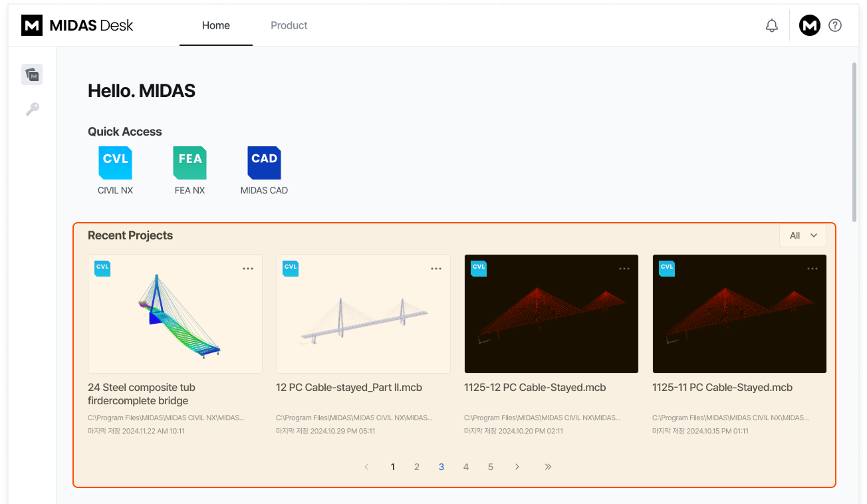The height and width of the screenshot is (504, 867).
Task: Jump to last page double arrow
Action: tap(548, 467)
